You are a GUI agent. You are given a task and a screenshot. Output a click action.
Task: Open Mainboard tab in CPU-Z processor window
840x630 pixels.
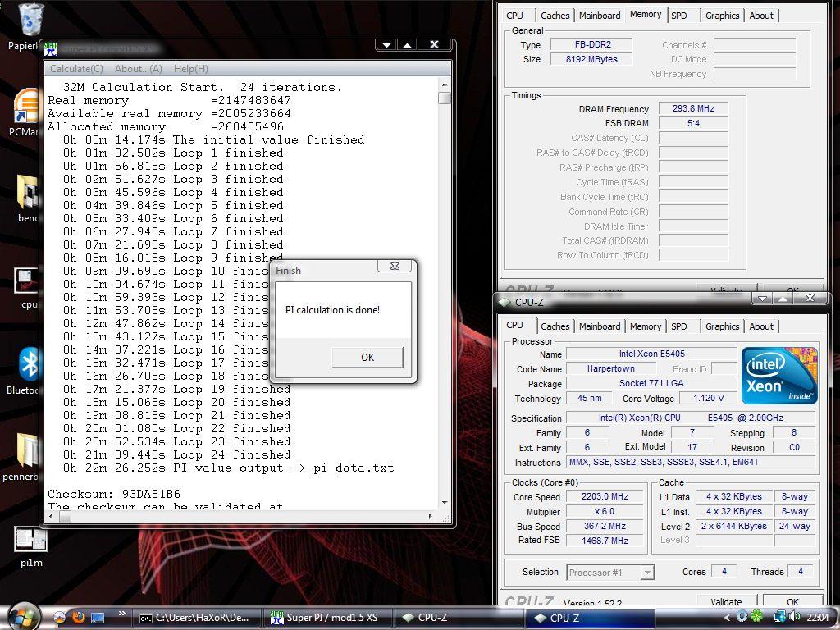pos(600,326)
